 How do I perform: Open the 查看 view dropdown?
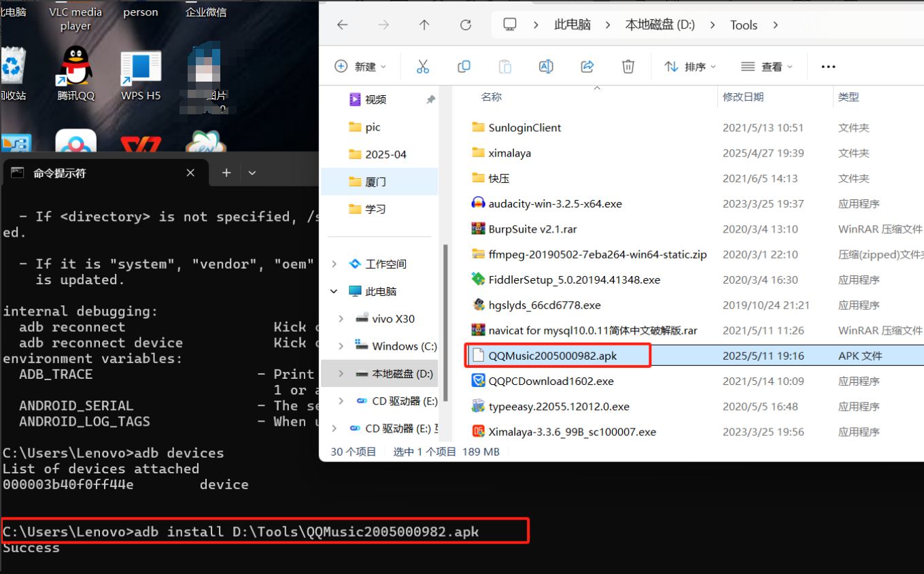point(767,67)
